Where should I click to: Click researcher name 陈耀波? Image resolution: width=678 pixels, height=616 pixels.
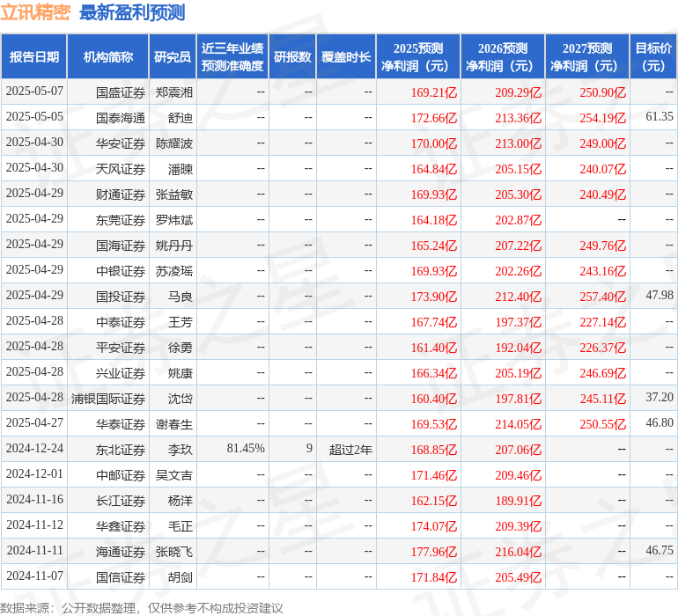[174, 143]
